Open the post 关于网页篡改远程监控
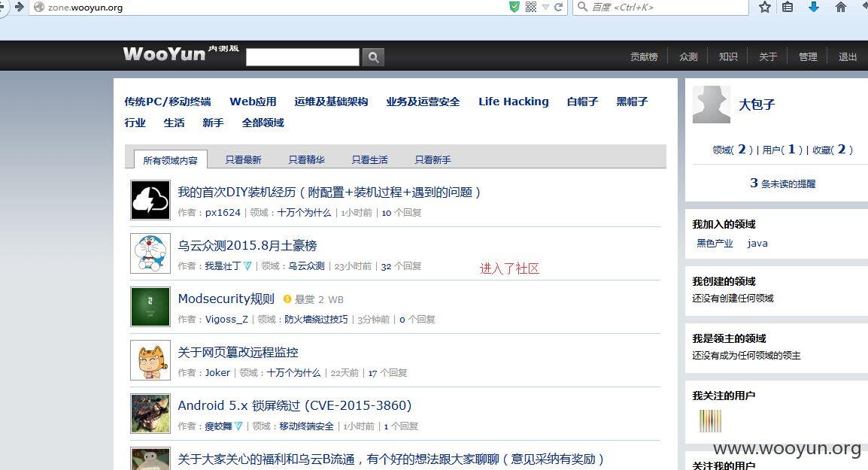The width and height of the screenshot is (868, 470). tap(238, 352)
